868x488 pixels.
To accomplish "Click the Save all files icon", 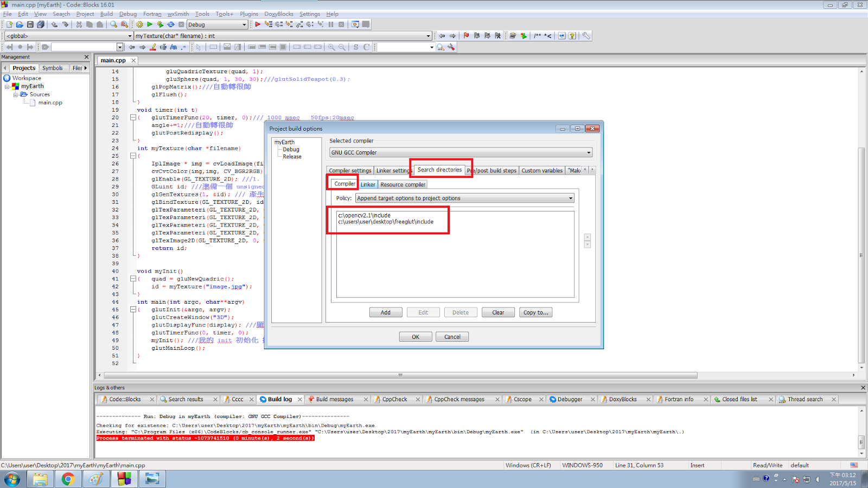I will coord(41,24).
